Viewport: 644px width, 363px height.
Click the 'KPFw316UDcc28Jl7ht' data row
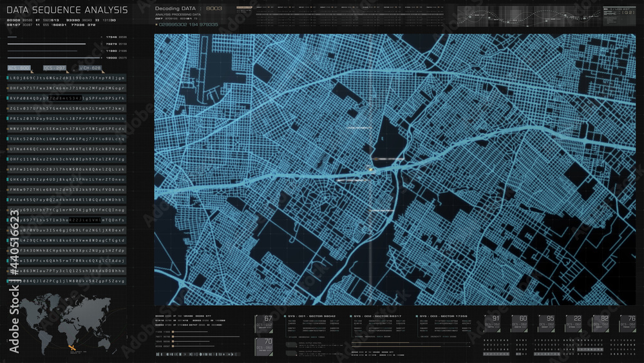click(x=67, y=170)
